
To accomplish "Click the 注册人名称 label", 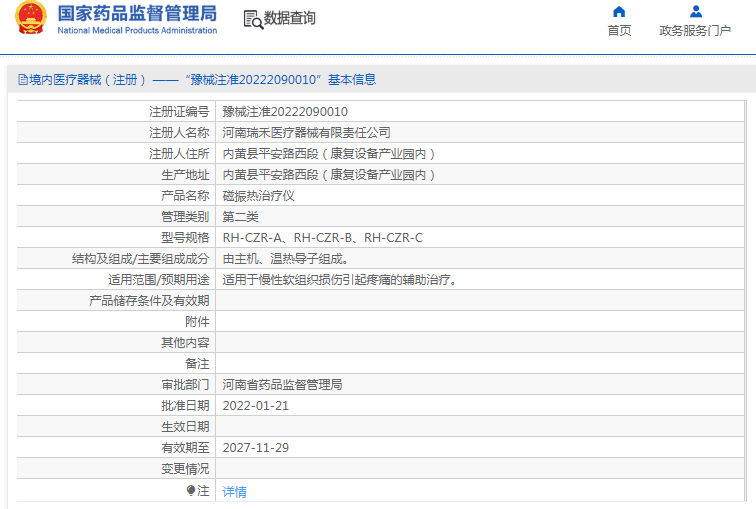I will (x=179, y=133).
